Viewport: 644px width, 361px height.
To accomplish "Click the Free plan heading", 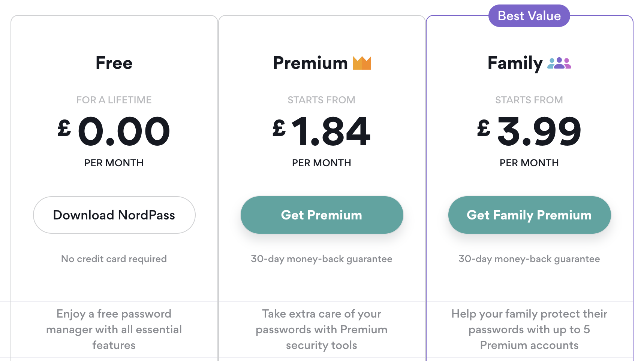I will pos(114,63).
